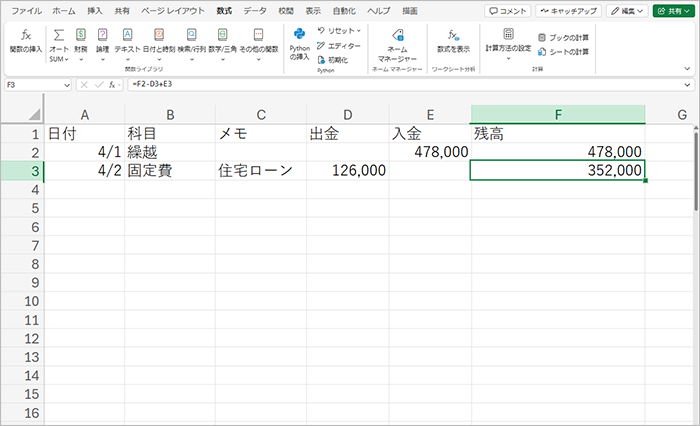
Task: Toggle 数式を表示
Action: (x=453, y=41)
